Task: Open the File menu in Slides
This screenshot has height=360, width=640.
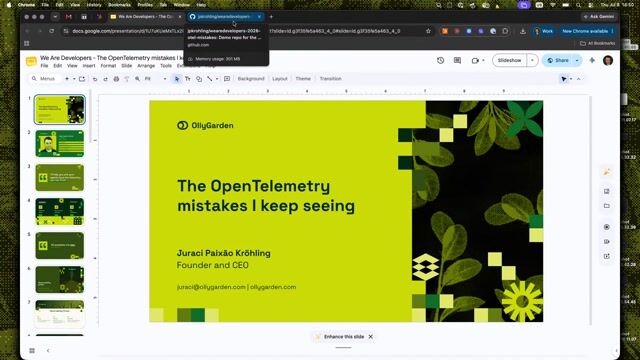Action: [x=44, y=66]
